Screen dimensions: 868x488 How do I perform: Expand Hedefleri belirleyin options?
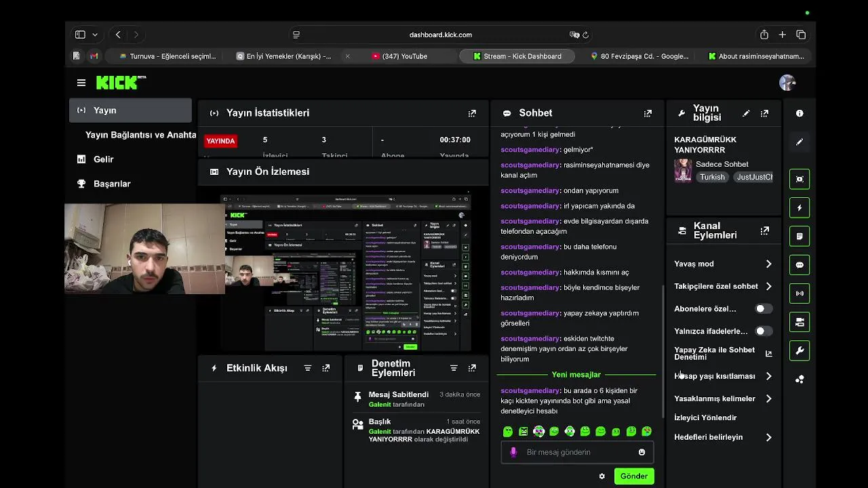(x=723, y=437)
